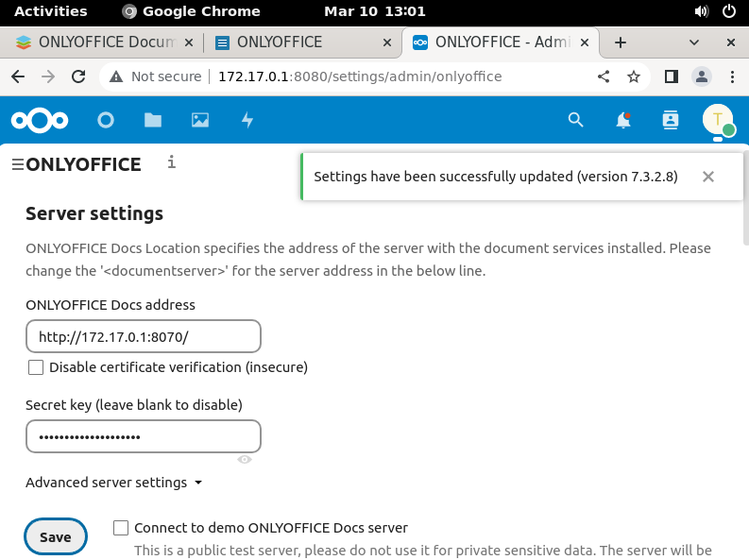Open Chrome tab search dropdown arrow

click(694, 42)
